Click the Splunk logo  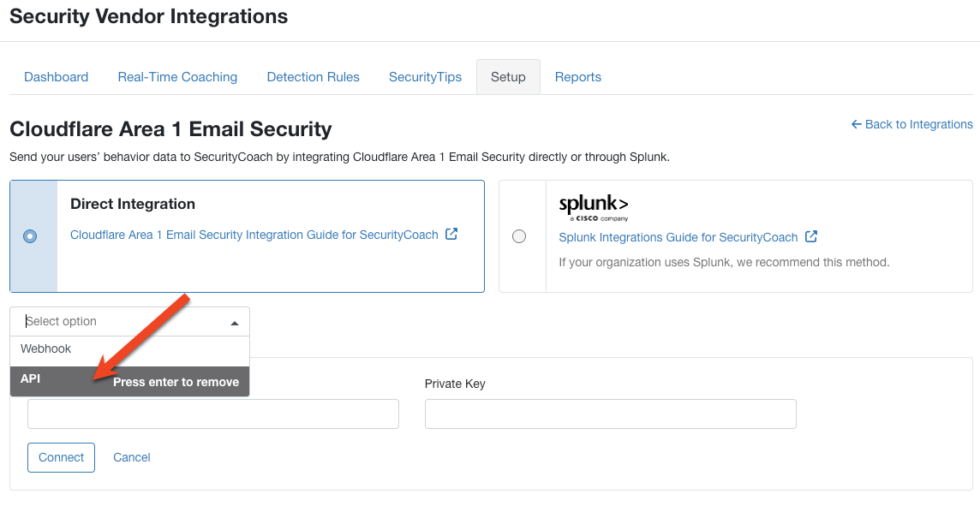pos(593,206)
